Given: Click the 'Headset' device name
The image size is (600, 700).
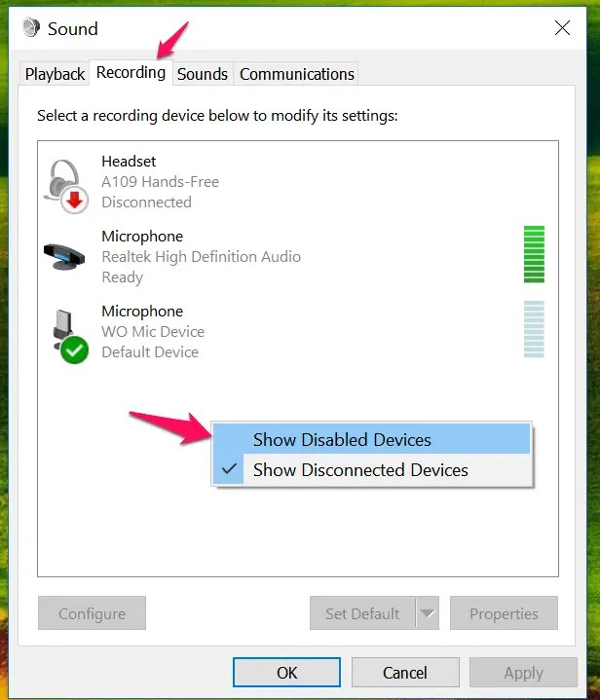Looking at the screenshot, I should pos(129,162).
